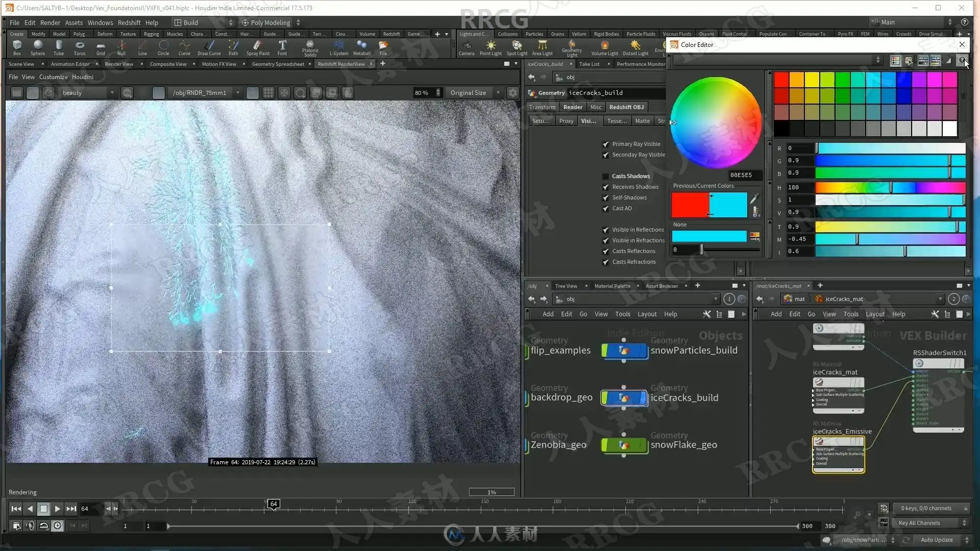980x551 pixels.
Task: Uncheck Primary Ray Visible
Action: coord(606,144)
